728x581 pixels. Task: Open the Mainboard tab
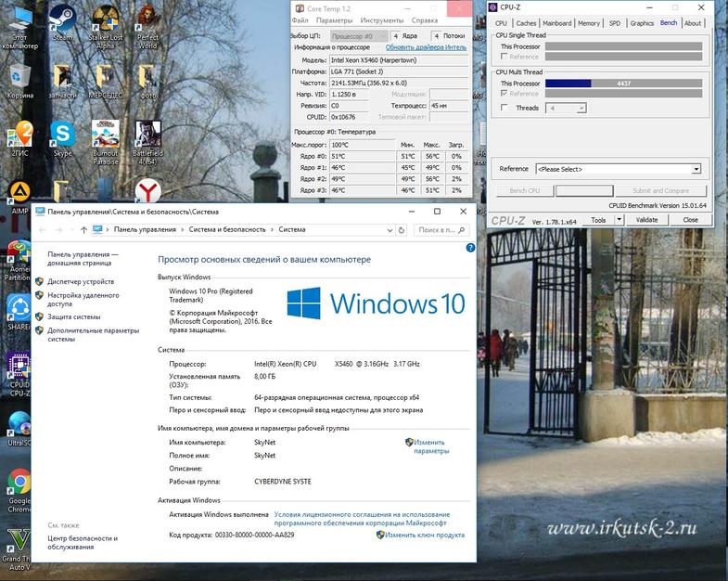[556, 23]
